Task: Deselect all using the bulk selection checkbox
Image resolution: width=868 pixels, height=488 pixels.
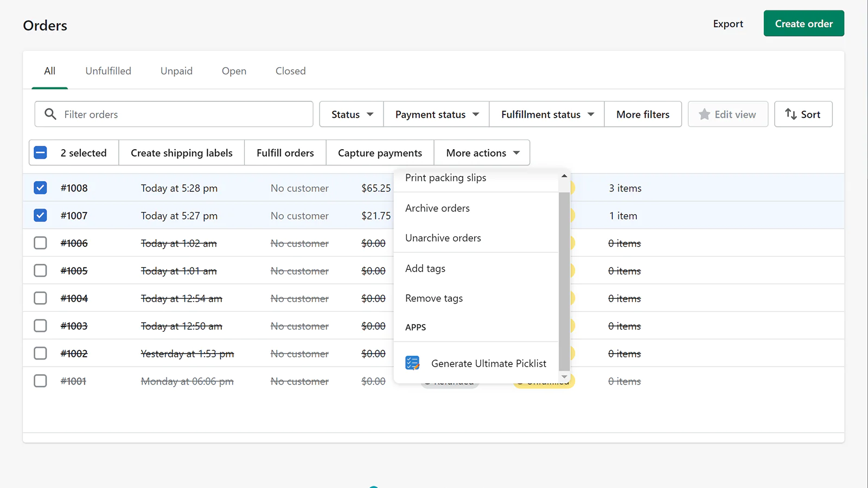Action: coord(41,153)
